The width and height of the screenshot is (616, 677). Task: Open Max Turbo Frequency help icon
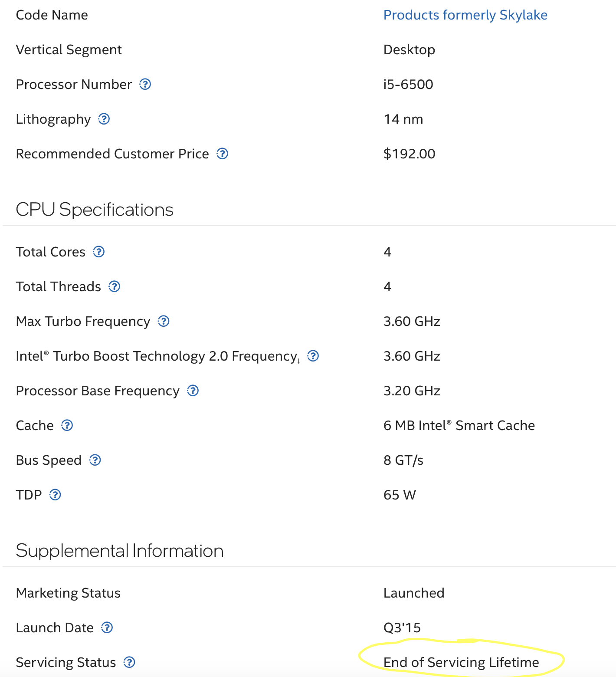click(x=164, y=321)
